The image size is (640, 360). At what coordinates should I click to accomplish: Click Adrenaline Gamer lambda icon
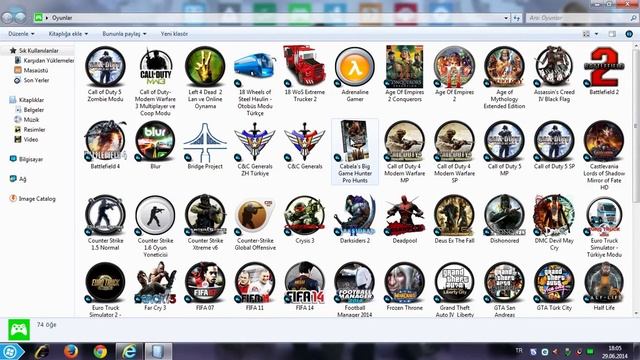(355, 67)
